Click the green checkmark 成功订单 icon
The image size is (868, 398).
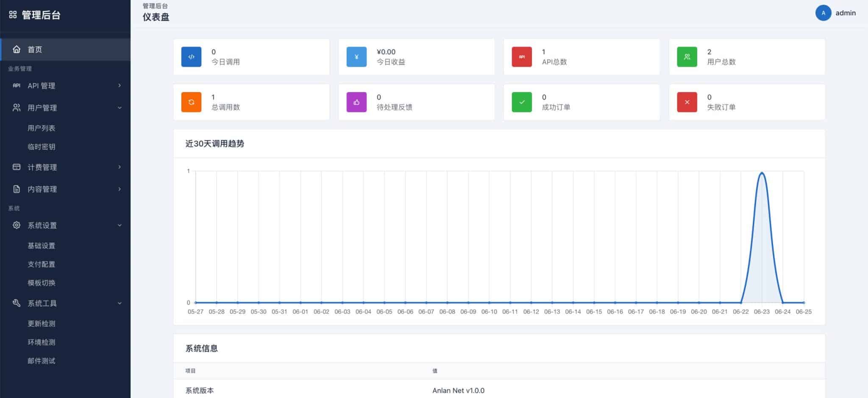[522, 102]
